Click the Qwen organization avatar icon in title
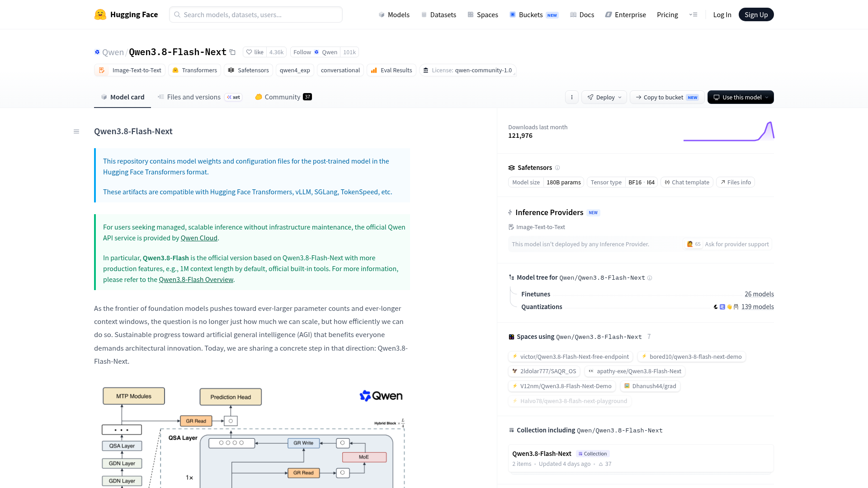Screen dimensions: 868x488 97,52
